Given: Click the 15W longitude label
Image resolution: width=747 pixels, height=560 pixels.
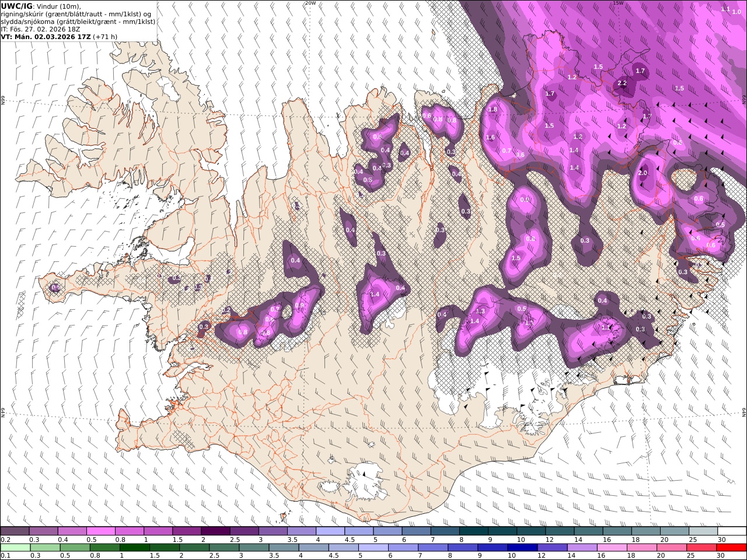Looking at the screenshot, I should coord(618,3).
